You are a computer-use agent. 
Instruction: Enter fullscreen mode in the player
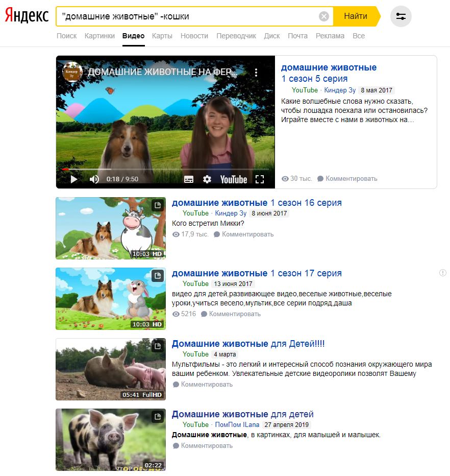[x=260, y=179]
